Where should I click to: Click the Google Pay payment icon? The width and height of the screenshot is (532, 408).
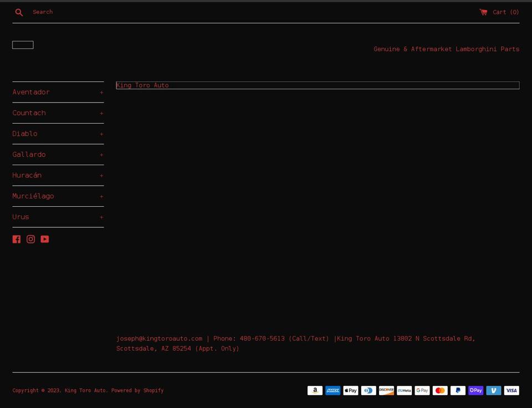tap(422, 390)
